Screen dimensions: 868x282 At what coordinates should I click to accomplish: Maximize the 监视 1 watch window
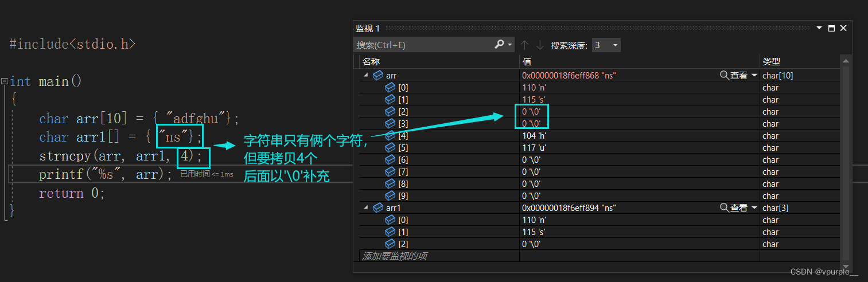pyautogui.click(x=831, y=28)
